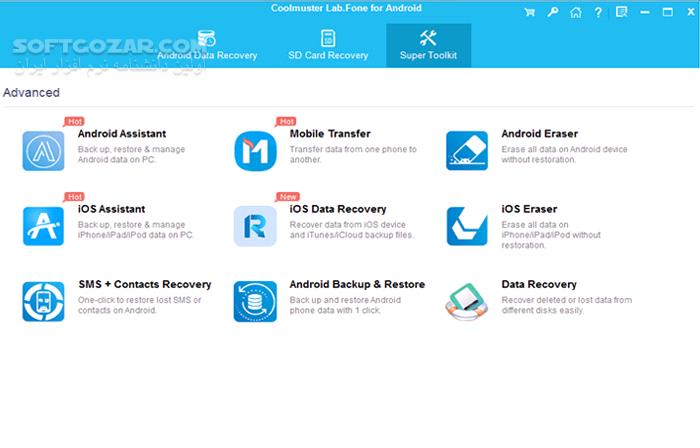The height and width of the screenshot is (448, 700).
Task: Open the help question mark icon
Action: coord(598,12)
